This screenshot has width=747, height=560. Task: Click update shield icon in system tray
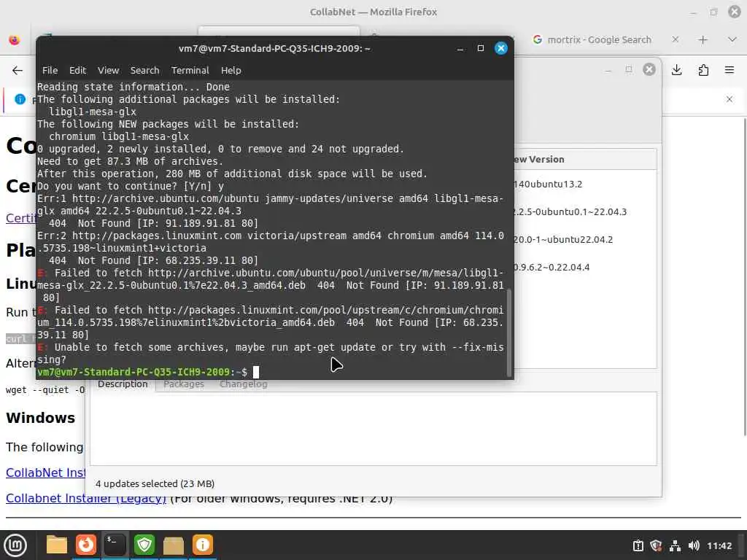pyautogui.click(x=656, y=545)
